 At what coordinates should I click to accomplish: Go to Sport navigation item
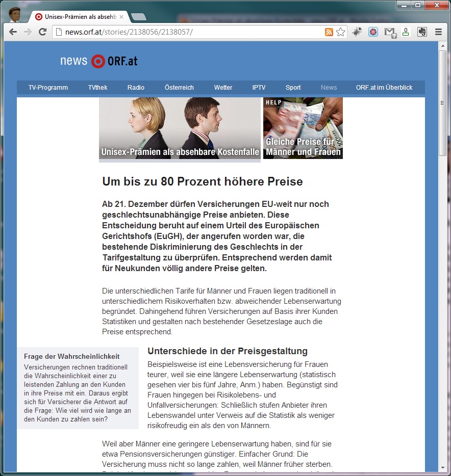(293, 88)
